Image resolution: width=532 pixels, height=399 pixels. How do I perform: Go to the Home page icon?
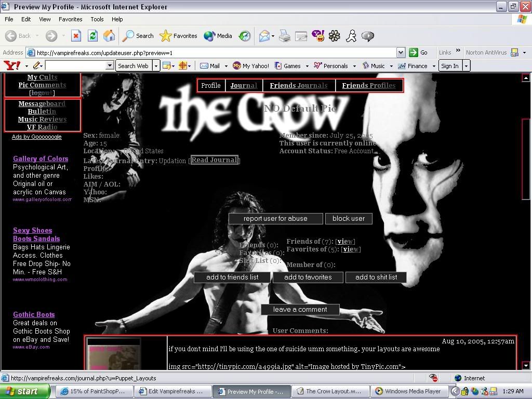tap(109, 36)
